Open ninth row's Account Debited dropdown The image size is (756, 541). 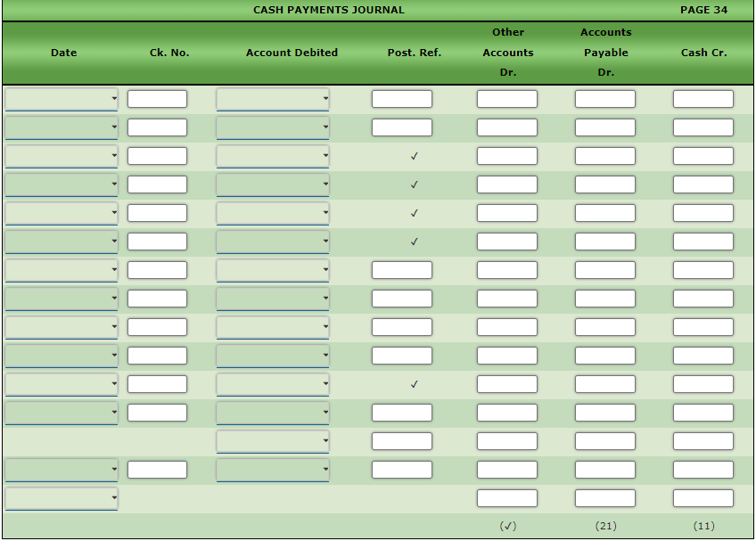coord(273,327)
